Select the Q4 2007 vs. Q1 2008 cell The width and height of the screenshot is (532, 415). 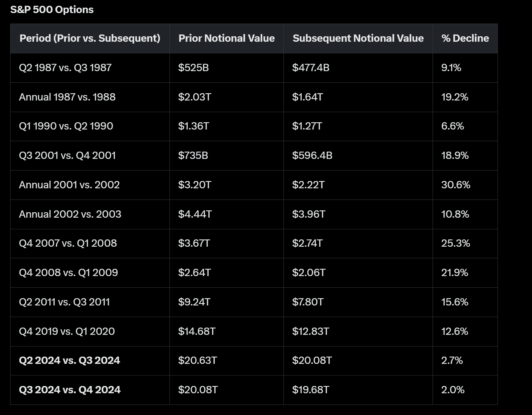pyautogui.click(x=68, y=243)
